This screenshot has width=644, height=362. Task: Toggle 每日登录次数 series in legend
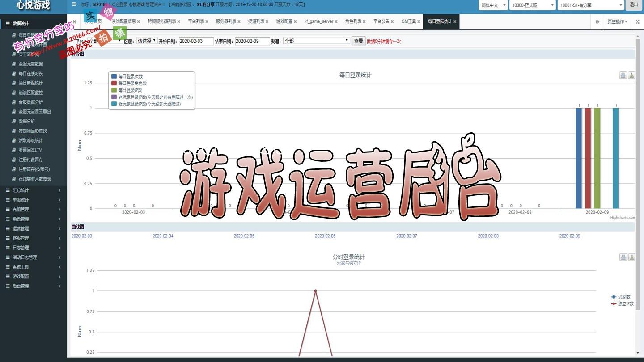[x=127, y=76]
